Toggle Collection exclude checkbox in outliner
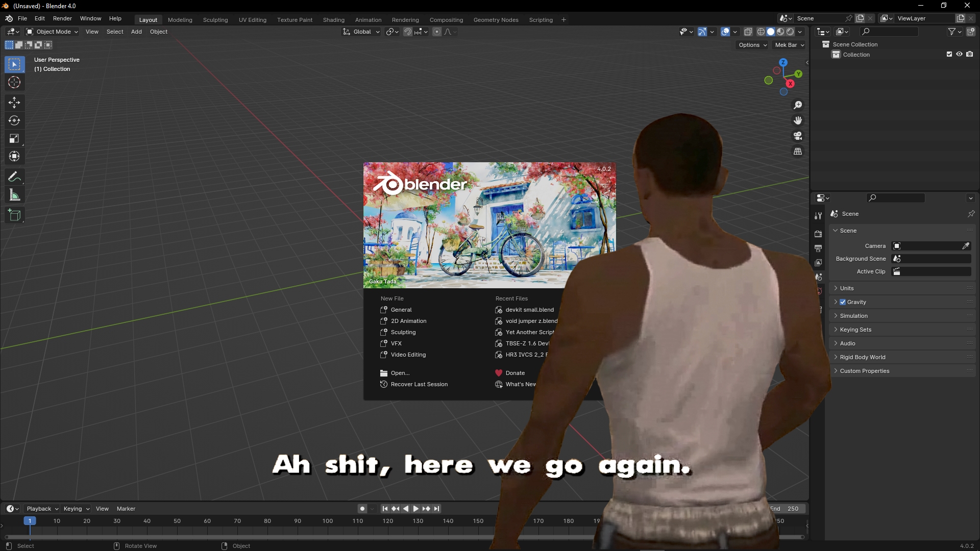980x551 pixels. tap(949, 54)
